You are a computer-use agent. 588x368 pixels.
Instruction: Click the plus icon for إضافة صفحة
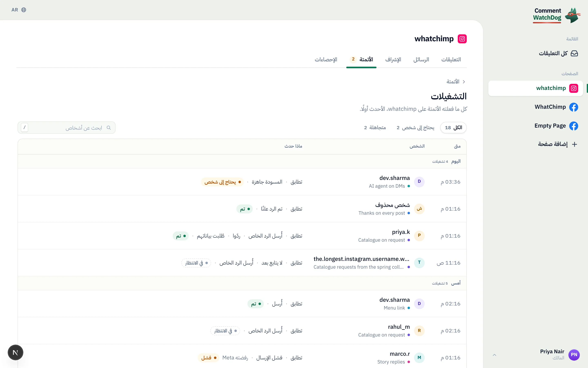coord(574,144)
